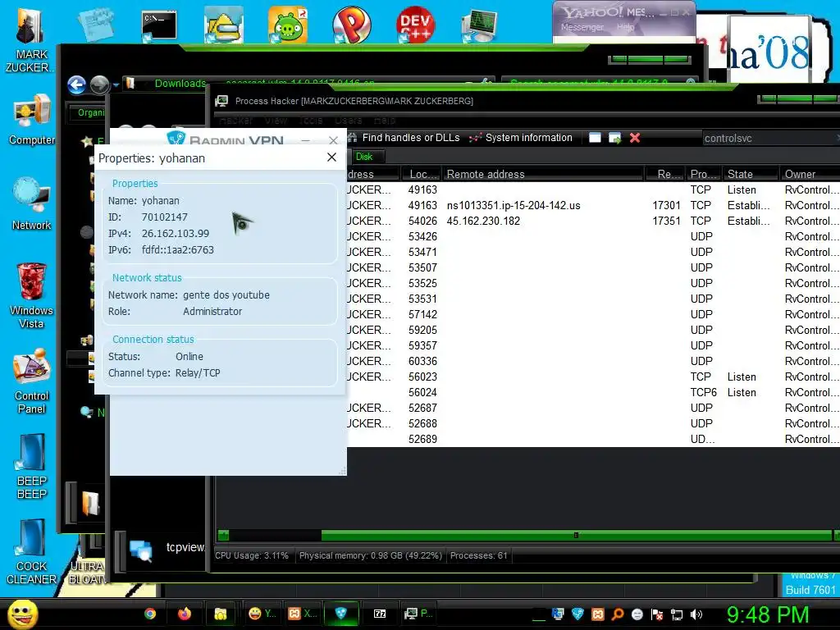Viewport: 840px width, 630px height.
Task: Switch to the 7z taskbar button
Action: tap(380, 614)
